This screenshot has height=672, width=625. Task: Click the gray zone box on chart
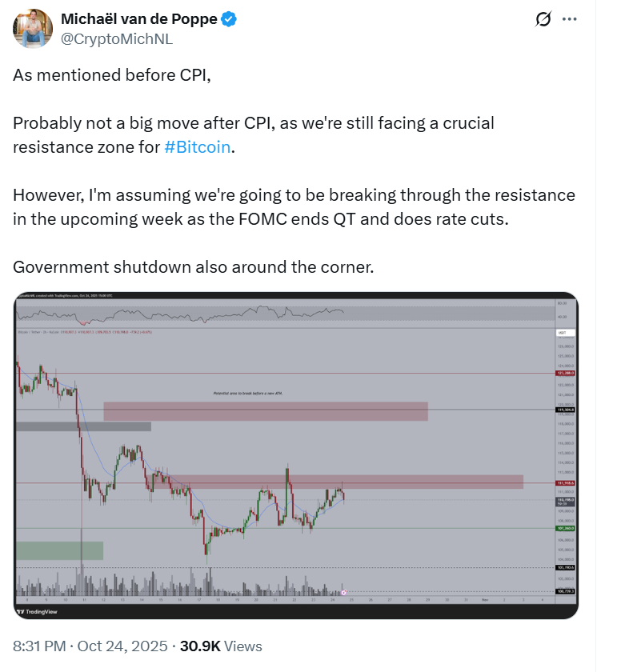(x=82, y=426)
